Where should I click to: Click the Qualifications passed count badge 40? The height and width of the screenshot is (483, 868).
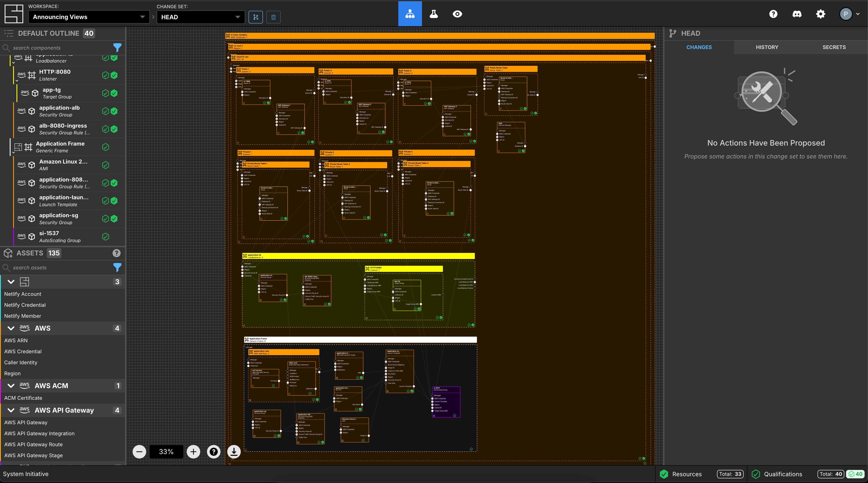(856, 474)
